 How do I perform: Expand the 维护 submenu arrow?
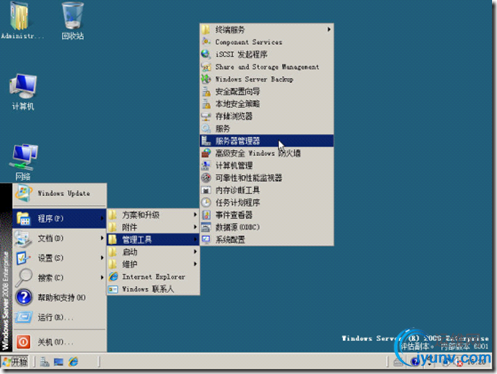pos(195,264)
